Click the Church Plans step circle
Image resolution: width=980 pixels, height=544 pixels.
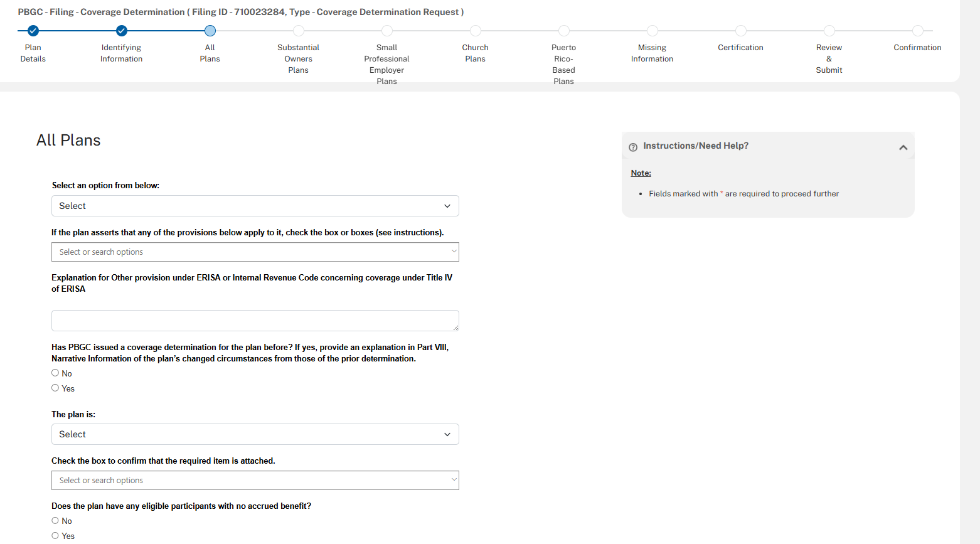pos(476,31)
